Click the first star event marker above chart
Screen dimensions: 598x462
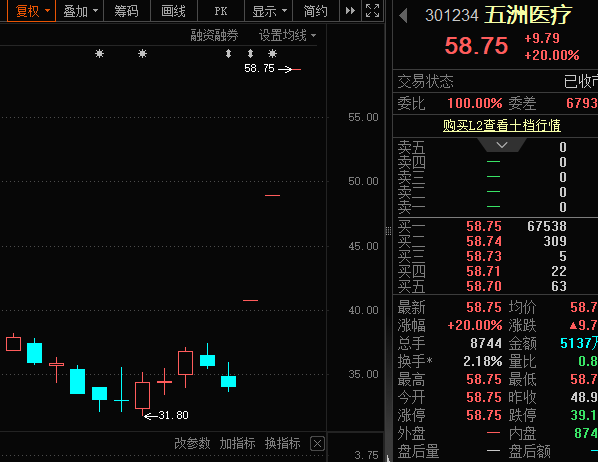tap(100, 53)
